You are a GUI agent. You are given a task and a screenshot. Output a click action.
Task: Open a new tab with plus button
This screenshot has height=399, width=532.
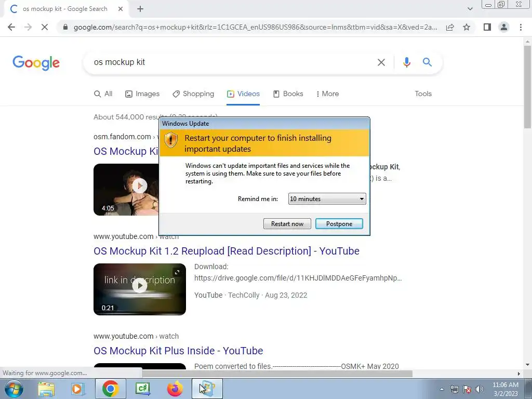click(x=140, y=9)
